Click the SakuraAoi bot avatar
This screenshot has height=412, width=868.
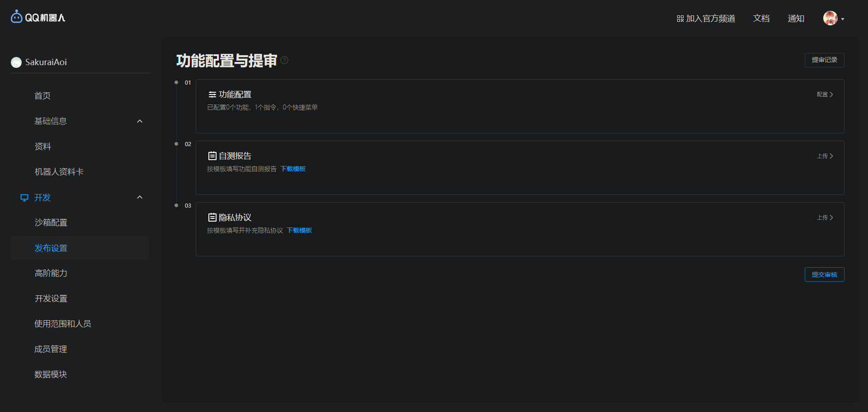[16, 62]
